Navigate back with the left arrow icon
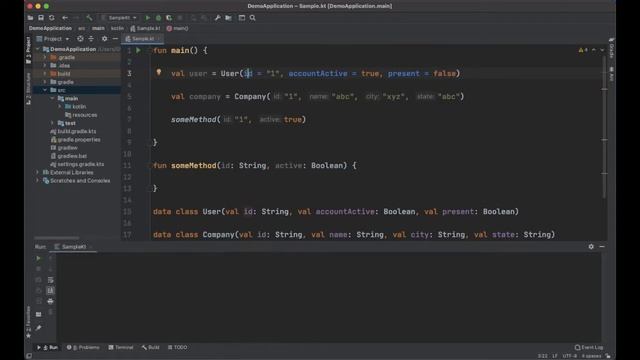Image resolution: width=640 pixels, height=360 pixels. 65,18
